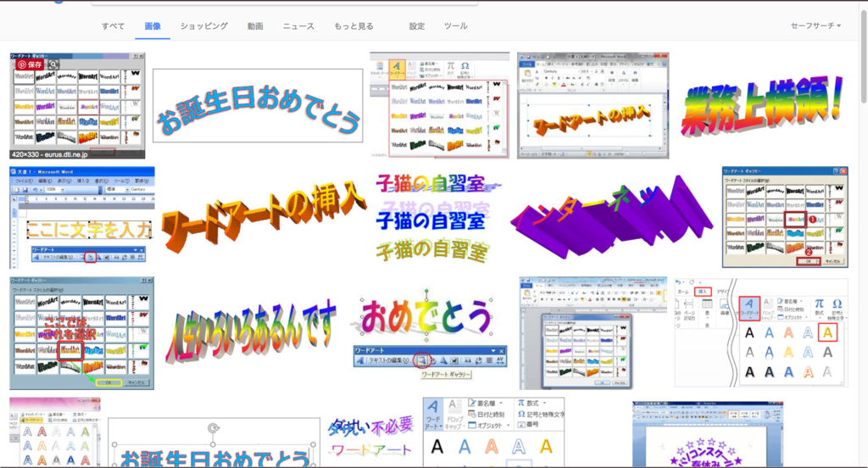Open the セーフサーチ dropdown
The width and height of the screenshot is (868, 468).
(x=815, y=26)
